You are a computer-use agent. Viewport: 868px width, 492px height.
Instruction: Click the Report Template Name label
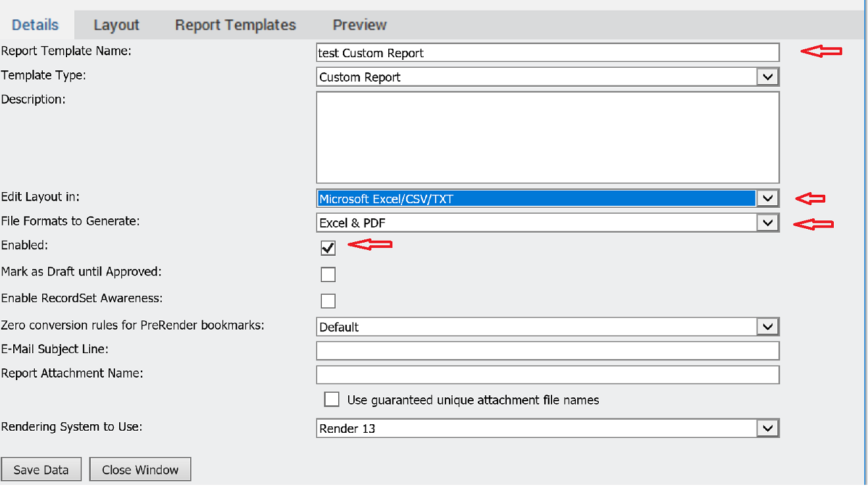[x=66, y=51]
